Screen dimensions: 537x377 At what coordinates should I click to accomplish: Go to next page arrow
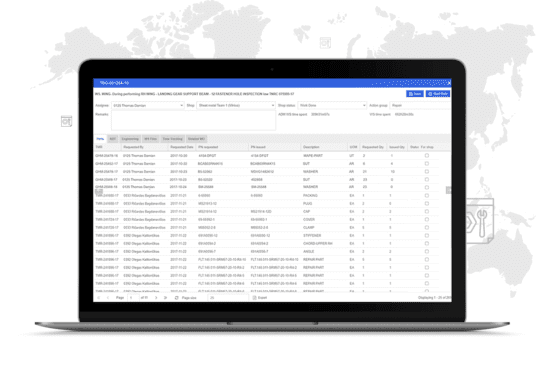coord(156,298)
